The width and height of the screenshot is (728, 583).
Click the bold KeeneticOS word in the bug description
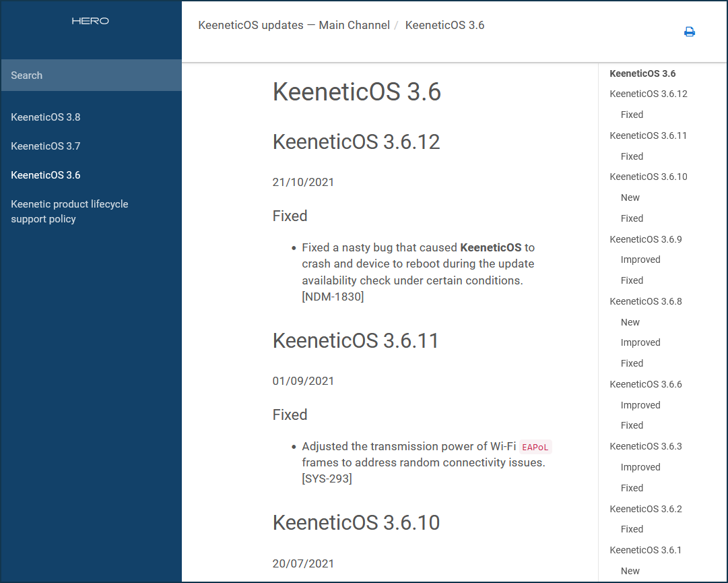pos(491,247)
